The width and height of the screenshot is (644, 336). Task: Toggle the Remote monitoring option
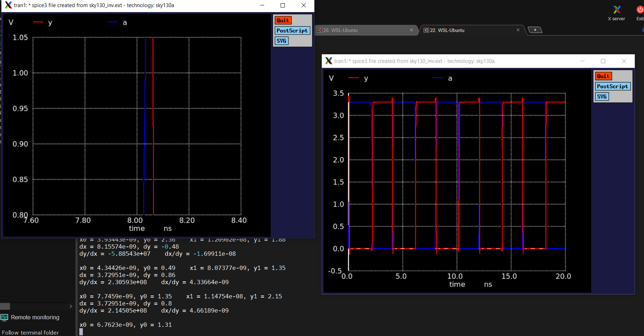pyautogui.click(x=35, y=317)
